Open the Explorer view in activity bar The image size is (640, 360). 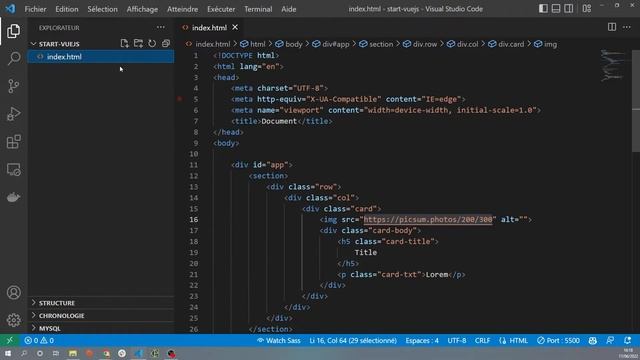[13, 31]
